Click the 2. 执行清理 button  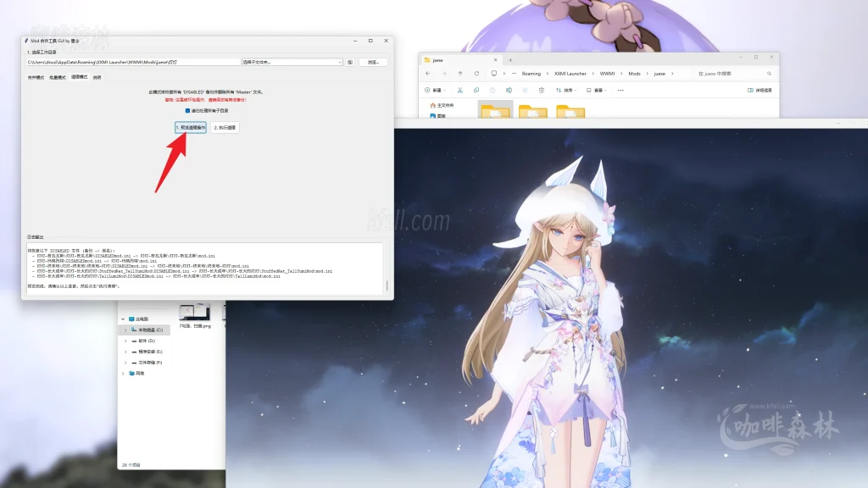(x=225, y=127)
